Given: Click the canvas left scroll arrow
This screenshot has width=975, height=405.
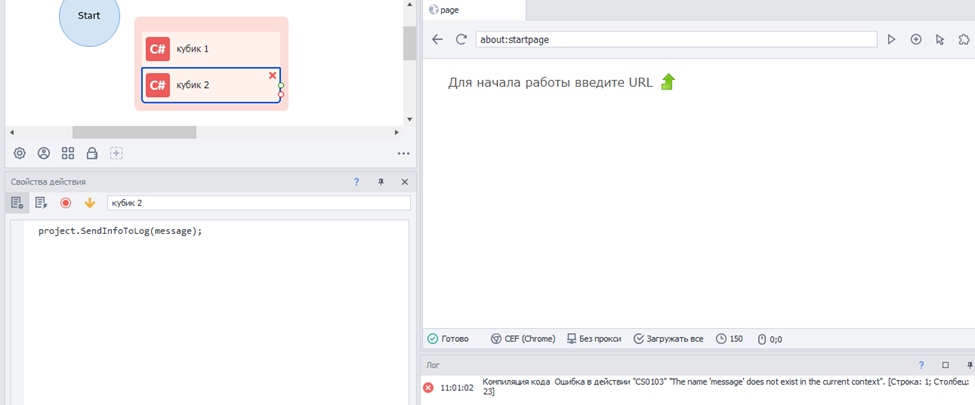Looking at the screenshot, I should coord(11,133).
